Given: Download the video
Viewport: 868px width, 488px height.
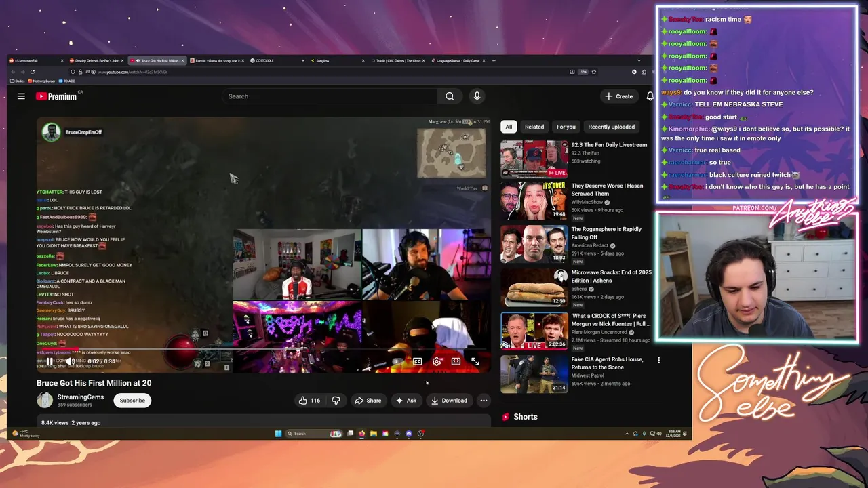Looking at the screenshot, I should tap(449, 401).
